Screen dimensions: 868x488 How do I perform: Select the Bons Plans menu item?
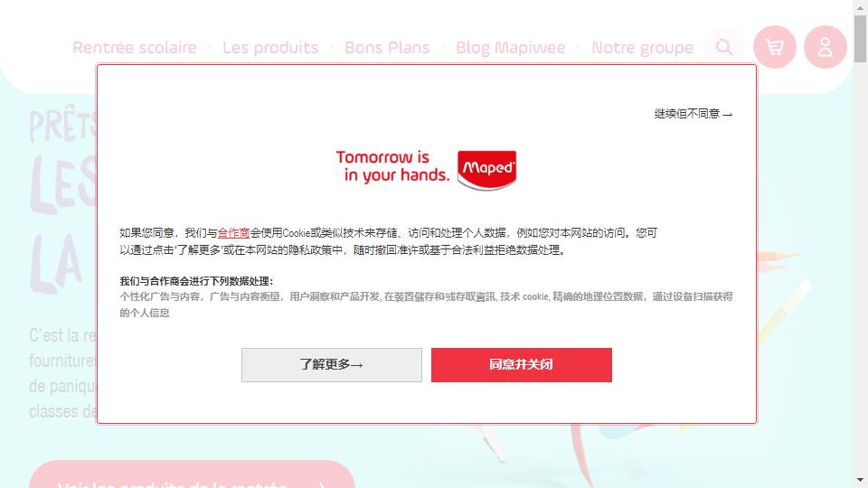tap(387, 48)
